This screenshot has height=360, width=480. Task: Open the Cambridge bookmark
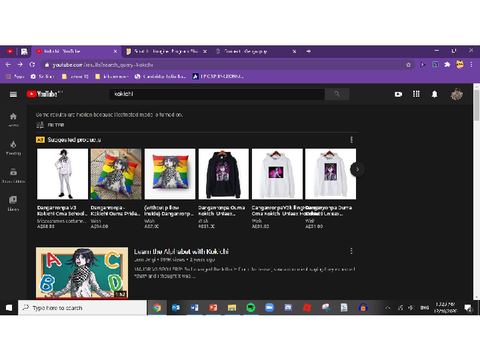click(x=161, y=76)
